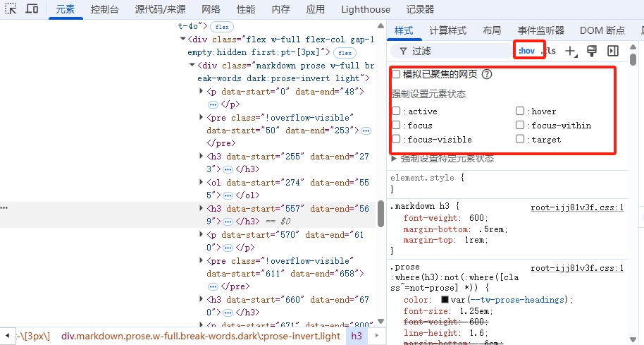Screen dimensions: 644x345
Task: Check the :focus-within state checkbox
Action: click(x=520, y=125)
